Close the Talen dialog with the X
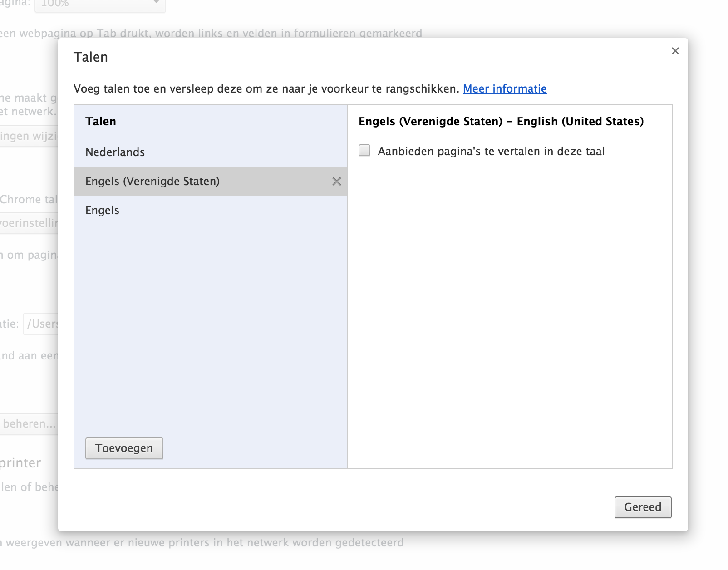728x570 pixels. 675,51
